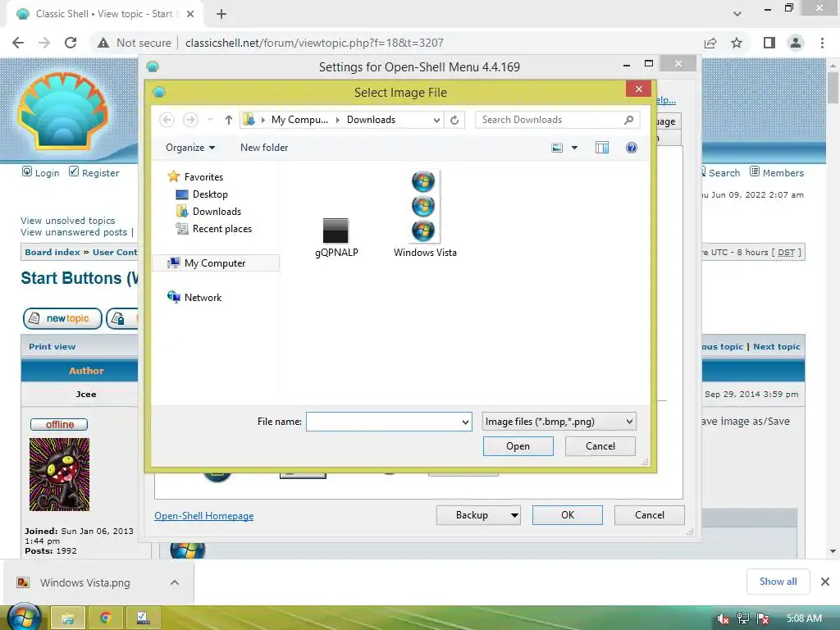Click the File name input field
The image size is (840, 630).
[x=383, y=422]
